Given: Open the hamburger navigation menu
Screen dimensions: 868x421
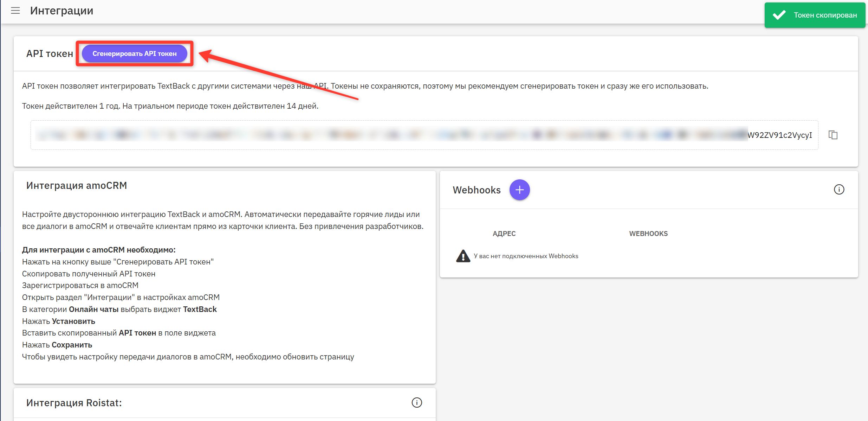Looking at the screenshot, I should point(15,11).
